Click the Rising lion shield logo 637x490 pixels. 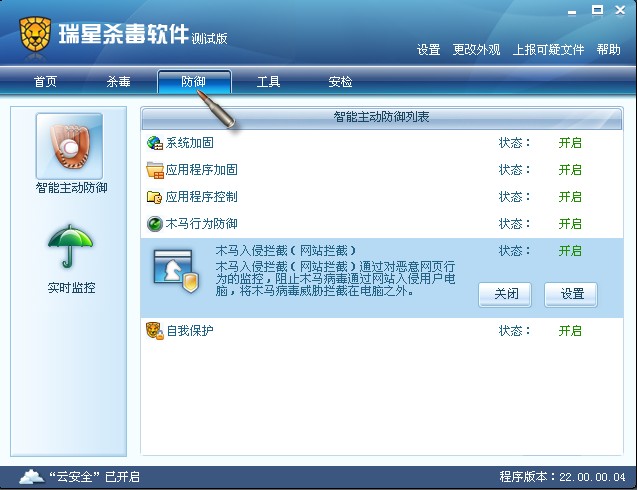click(35, 35)
